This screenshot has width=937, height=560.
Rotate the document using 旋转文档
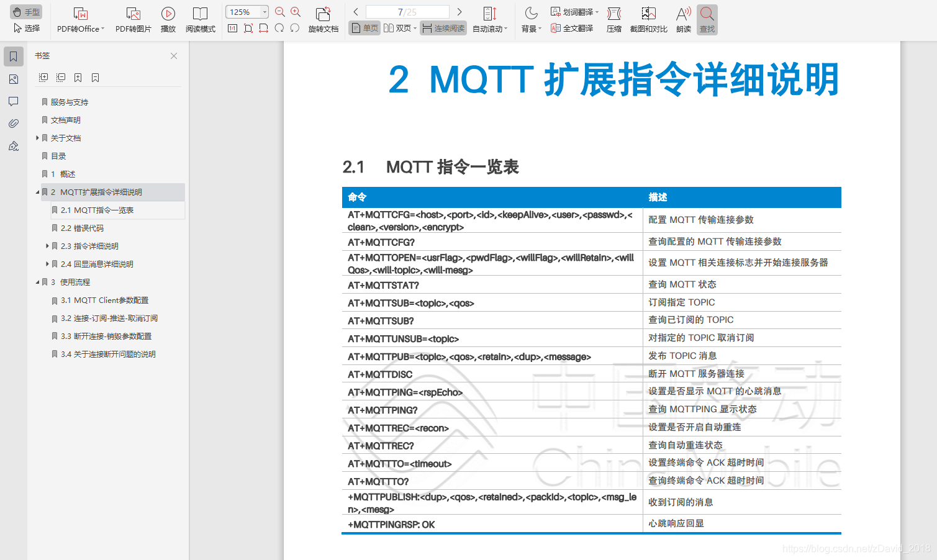pyautogui.click(x=323, y=19)
